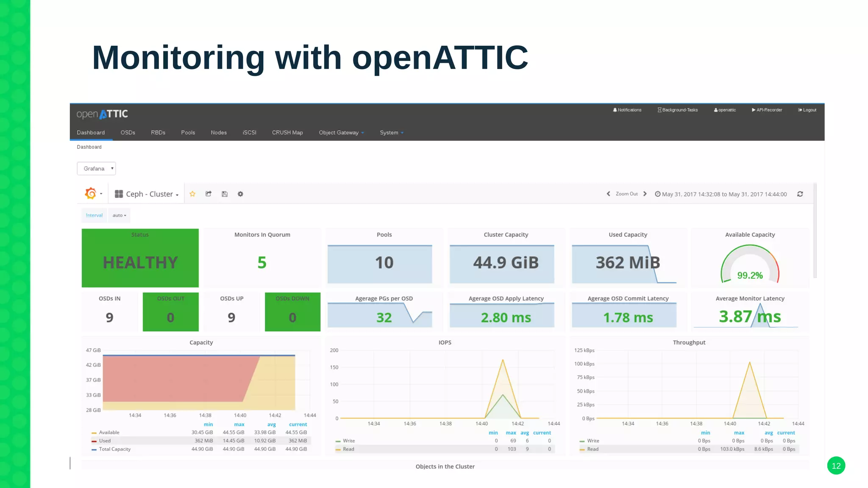Open the Capacity graph panel title

click(201, 342)
